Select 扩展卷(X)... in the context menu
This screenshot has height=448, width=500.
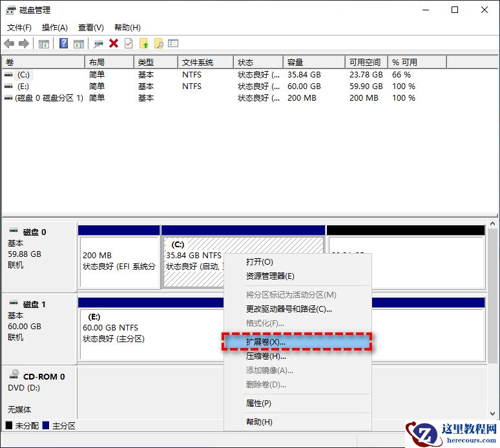(x=298, y=342)
